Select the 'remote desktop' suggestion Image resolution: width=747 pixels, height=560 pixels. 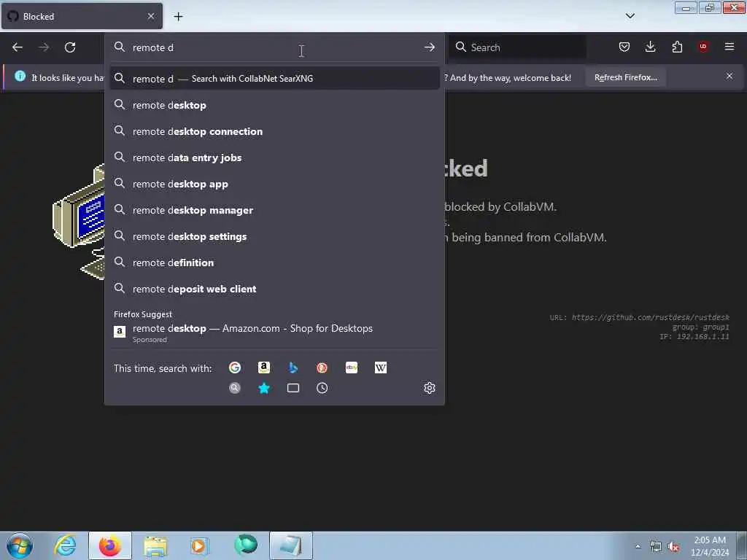click(274, 105)
